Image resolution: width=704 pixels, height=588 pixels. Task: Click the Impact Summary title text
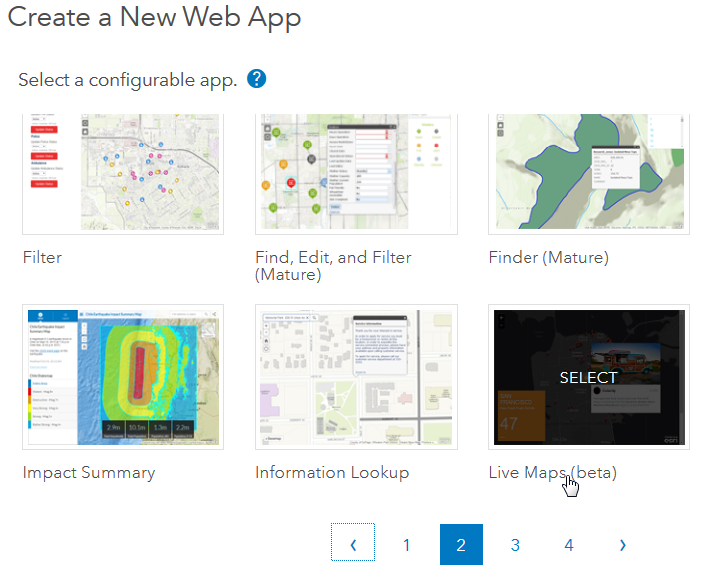[x=89, y=473]
